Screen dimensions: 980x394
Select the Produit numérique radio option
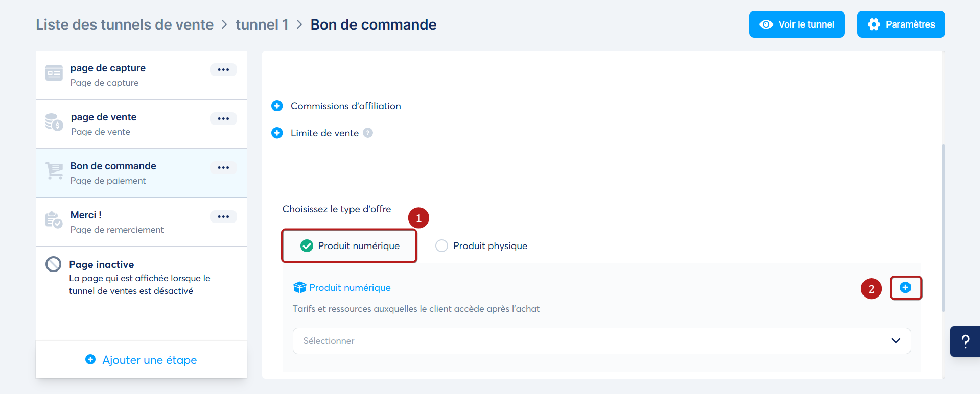pyautogui.click(x=307, y=246)
